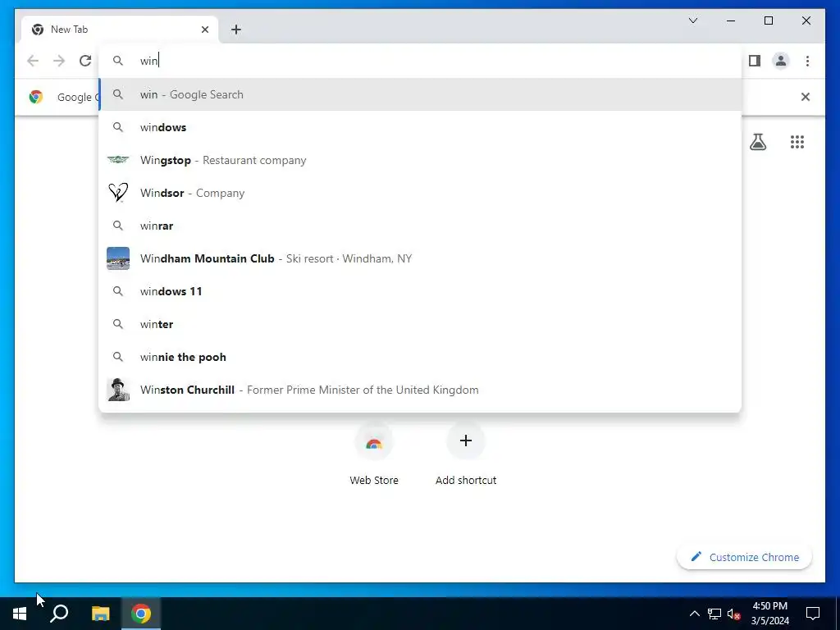Choose the 'Windsor' company suggestion
This screenshot has height=630, width=840.
(420, 192)
